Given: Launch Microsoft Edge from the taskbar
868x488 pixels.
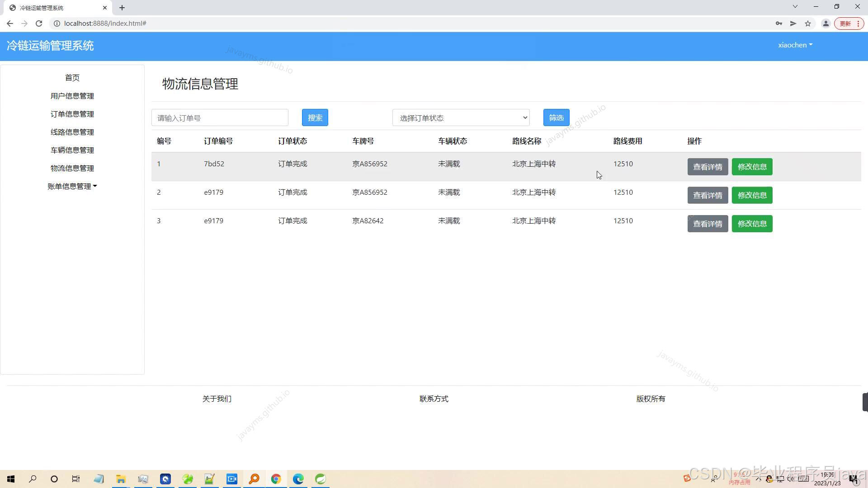Looking at the screenshot, I should 298,479.
